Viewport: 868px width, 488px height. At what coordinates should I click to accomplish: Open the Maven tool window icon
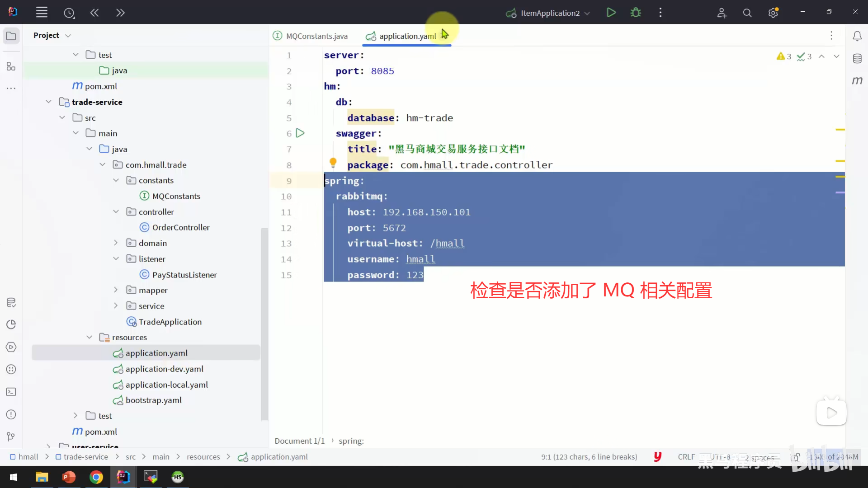[857, 80]
